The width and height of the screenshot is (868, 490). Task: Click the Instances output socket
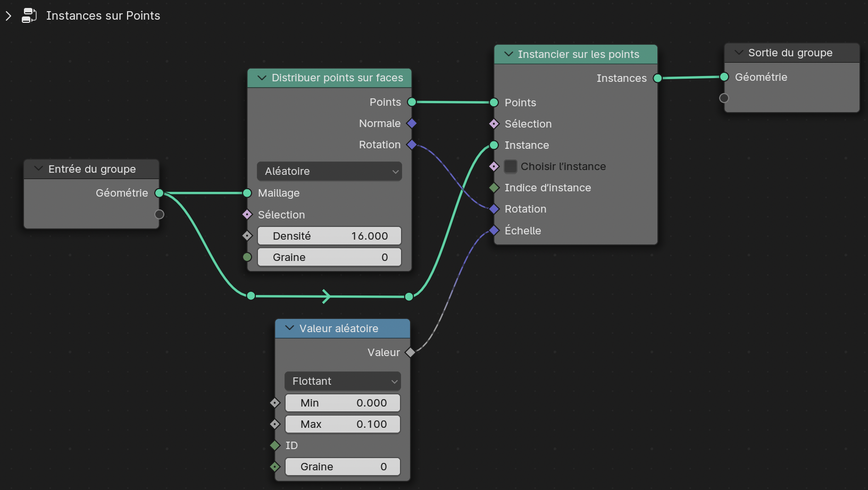657,78
